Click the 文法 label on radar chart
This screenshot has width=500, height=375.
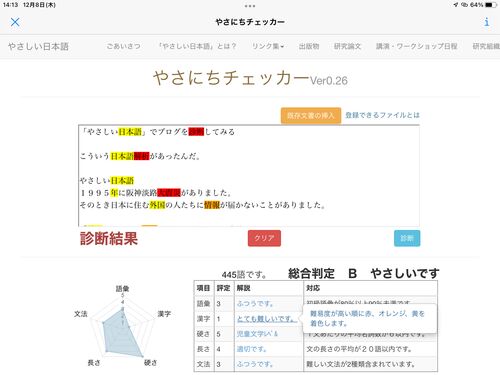(81, 314)
